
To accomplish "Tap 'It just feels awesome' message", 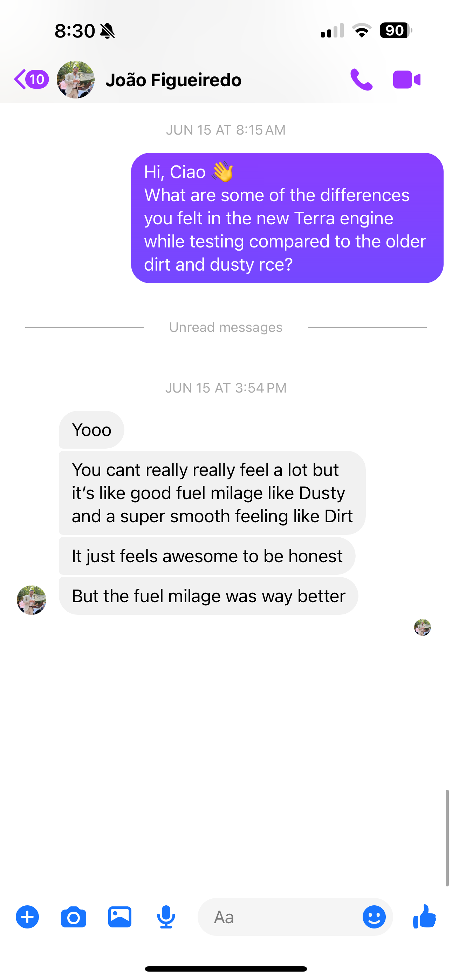I will (x=207, y=556).
